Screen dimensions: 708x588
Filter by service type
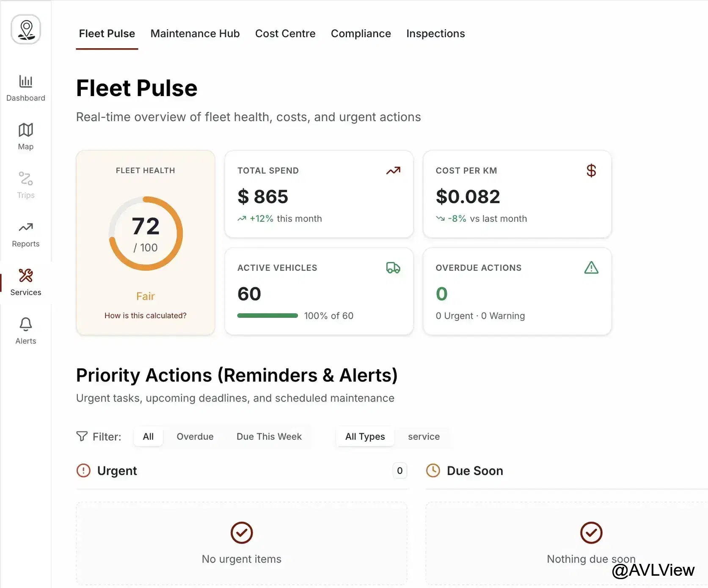point(424,436)
